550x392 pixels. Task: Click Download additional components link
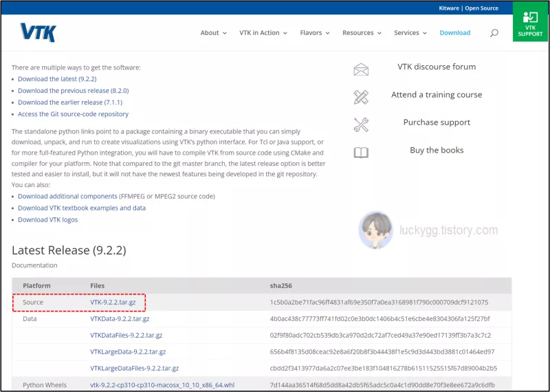[67, 196]
